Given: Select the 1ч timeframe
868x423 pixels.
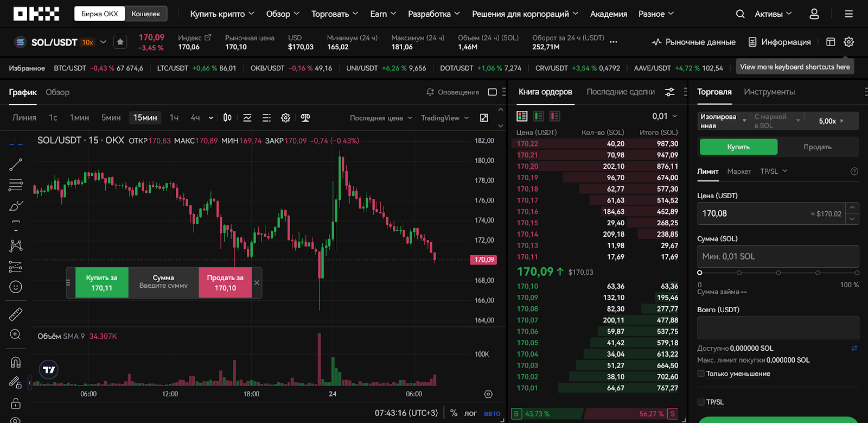Looking at the screenshot, I should [x=174, y=118].
